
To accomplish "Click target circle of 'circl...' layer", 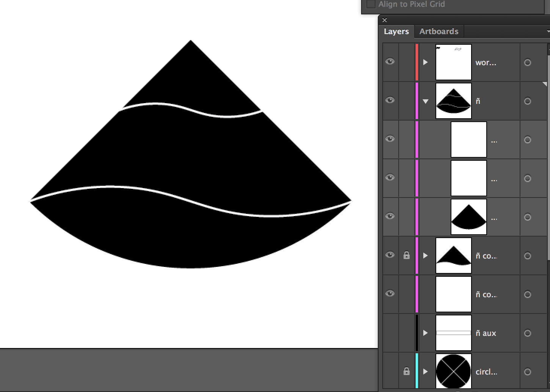I will pyautogui.click(x=528, y=372).
